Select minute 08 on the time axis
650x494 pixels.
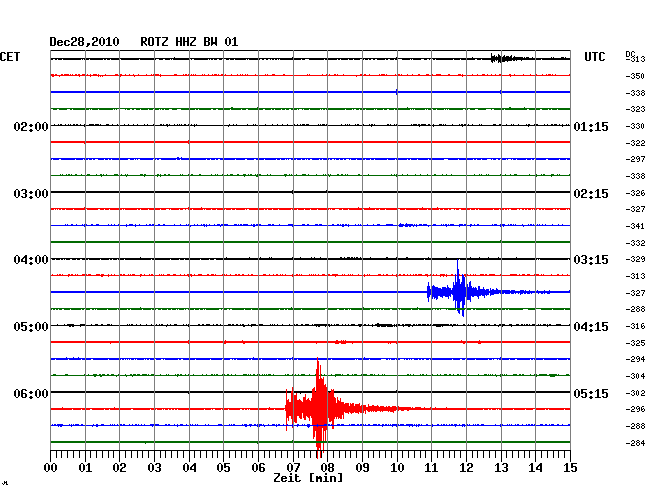pyautogui.click(x=327, y=467)
